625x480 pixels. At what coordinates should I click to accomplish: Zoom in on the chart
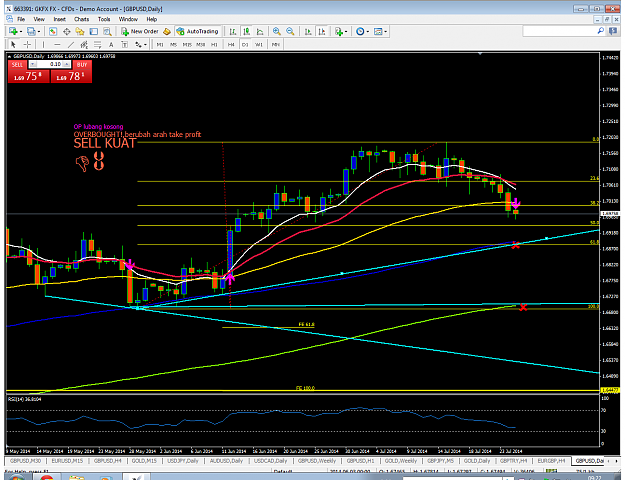pyautogui.click(x=277, y=31)
